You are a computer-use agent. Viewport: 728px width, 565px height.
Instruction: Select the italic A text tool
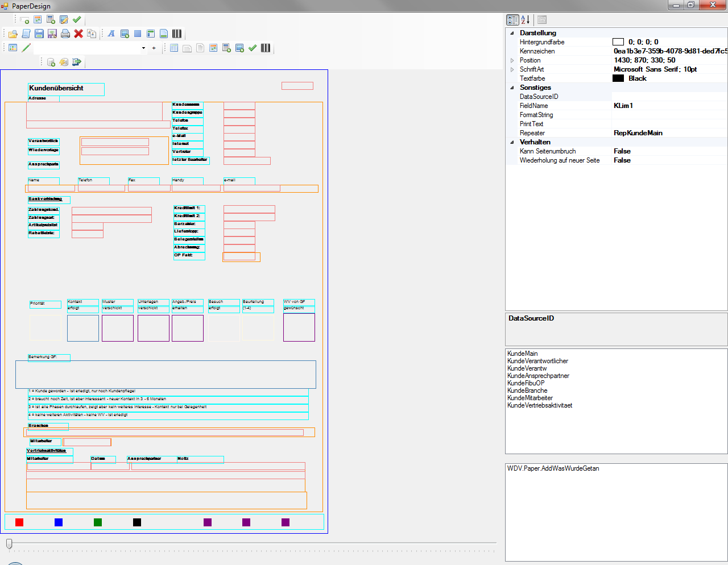pyautogui.click(x=111, y=34)
